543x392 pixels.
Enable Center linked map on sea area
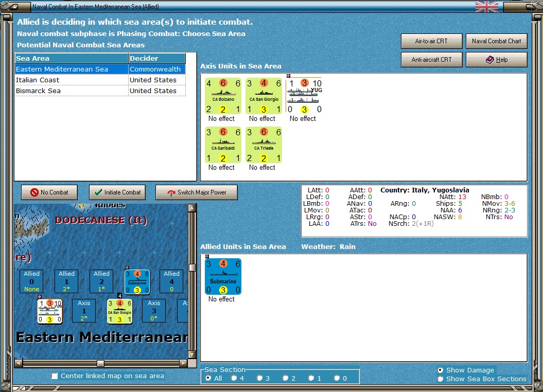[55, 376]
